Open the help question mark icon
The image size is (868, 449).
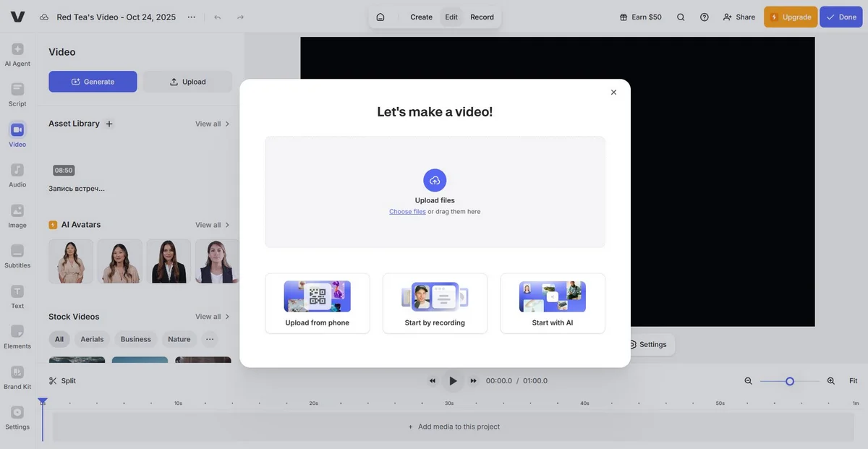pyautogui.click(x=705, y=17)
